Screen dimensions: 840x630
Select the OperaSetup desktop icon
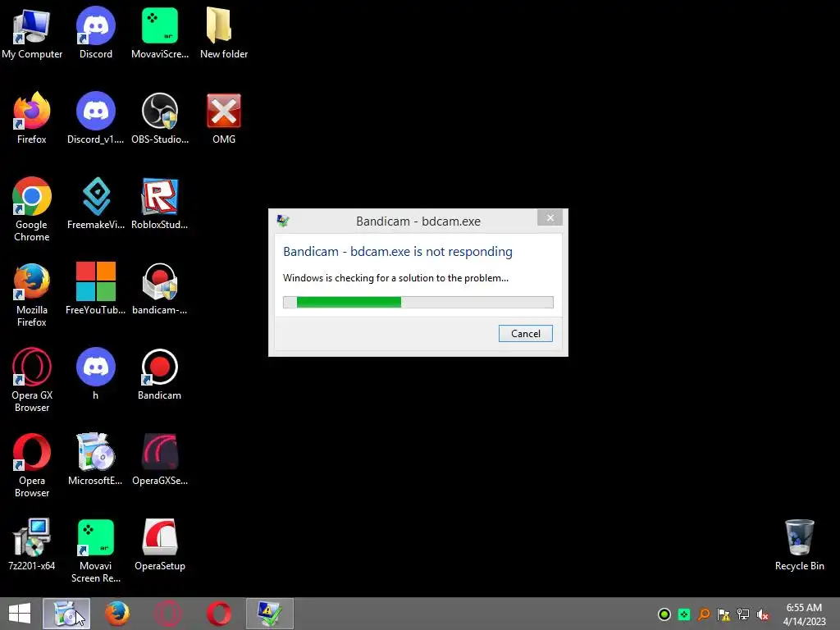(x=160, y=545)
